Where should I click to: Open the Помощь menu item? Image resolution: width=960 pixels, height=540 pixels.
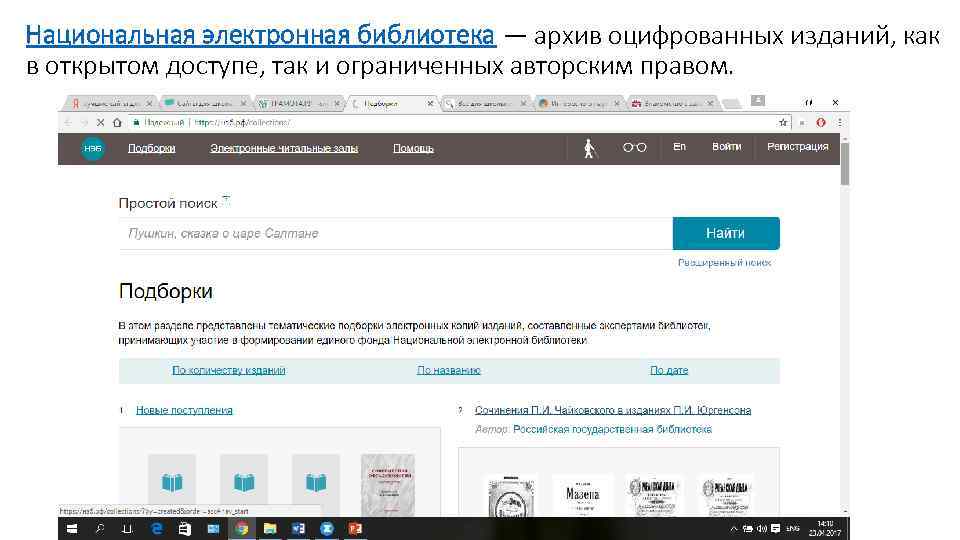click(413, 148)
